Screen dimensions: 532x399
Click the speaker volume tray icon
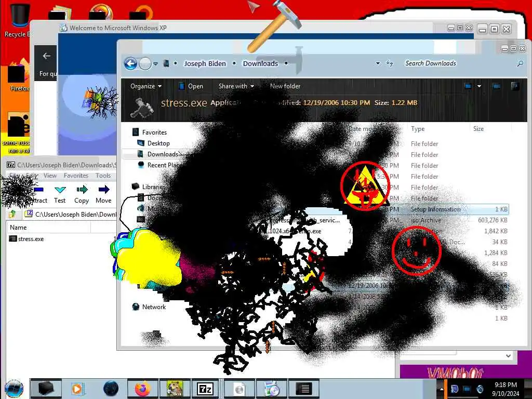480,389
